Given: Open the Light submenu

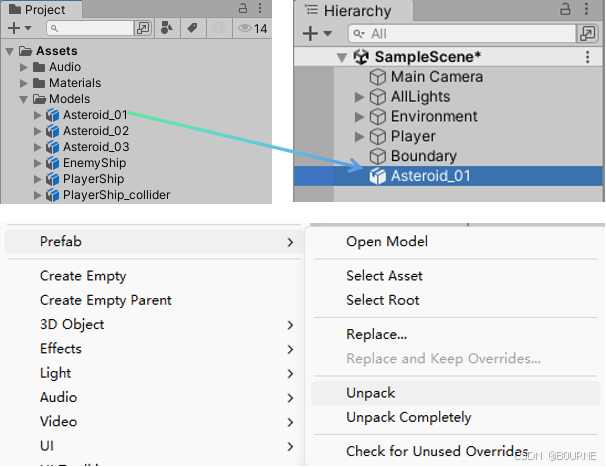Looking at the screenshot, I should [x=153, y=373].
